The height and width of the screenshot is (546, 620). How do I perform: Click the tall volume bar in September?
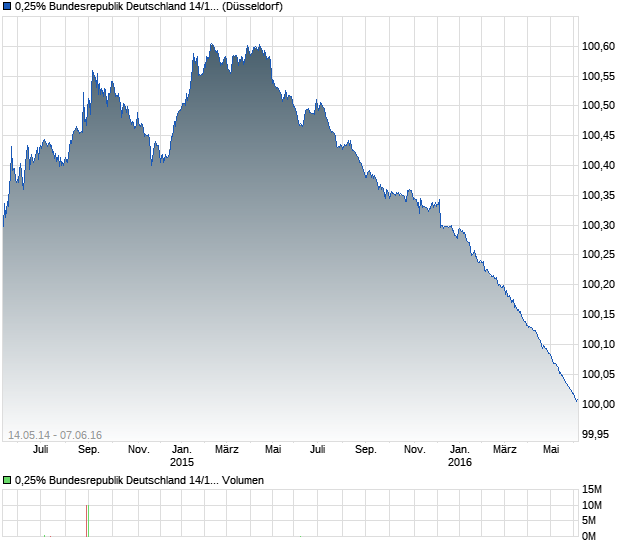click(x=87, y=521)
